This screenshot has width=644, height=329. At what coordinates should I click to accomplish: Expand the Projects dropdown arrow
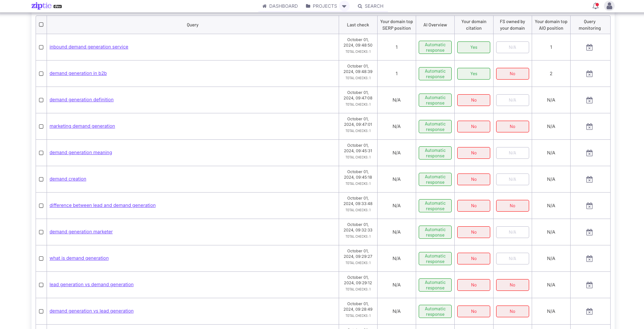(344, 6)
